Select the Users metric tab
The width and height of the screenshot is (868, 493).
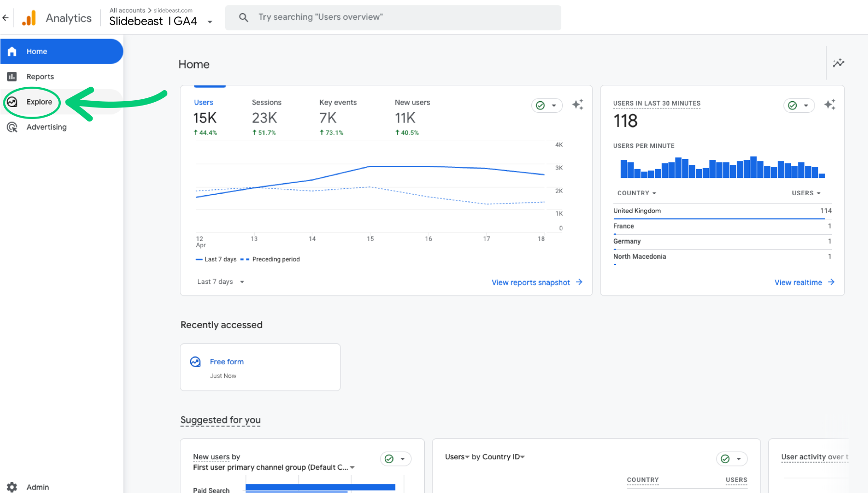[205, 117]
